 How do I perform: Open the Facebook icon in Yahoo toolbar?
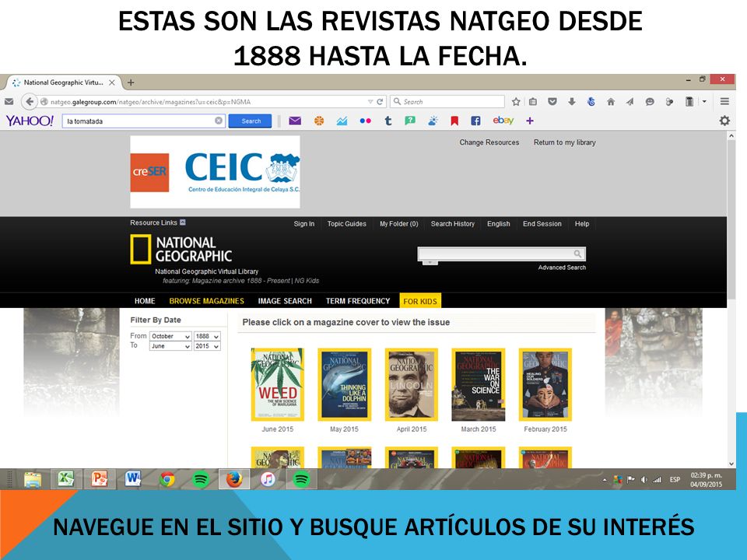pyautogui.click(x=475, y=121)
